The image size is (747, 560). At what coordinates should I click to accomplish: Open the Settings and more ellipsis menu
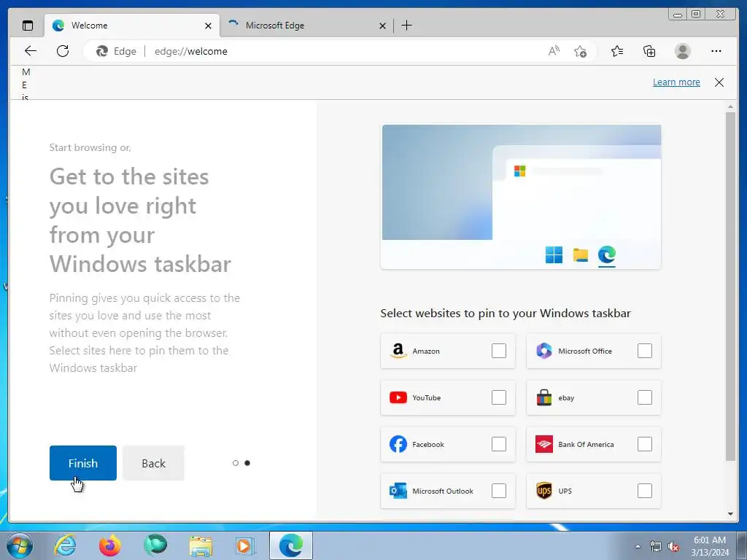(716, 51)
